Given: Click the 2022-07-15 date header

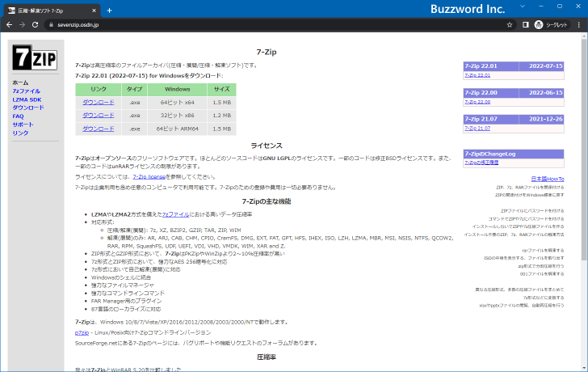Looking at the screenshot, I should click(x=541, y=66).
